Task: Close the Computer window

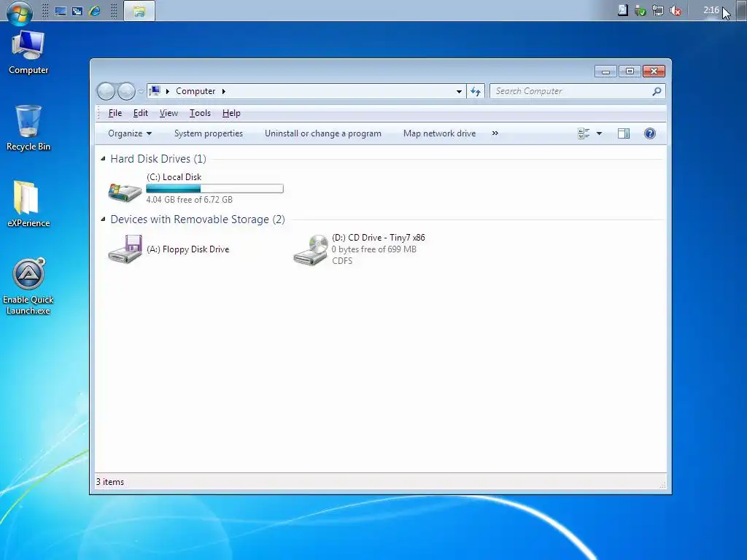Action: (x=654, y=71)
